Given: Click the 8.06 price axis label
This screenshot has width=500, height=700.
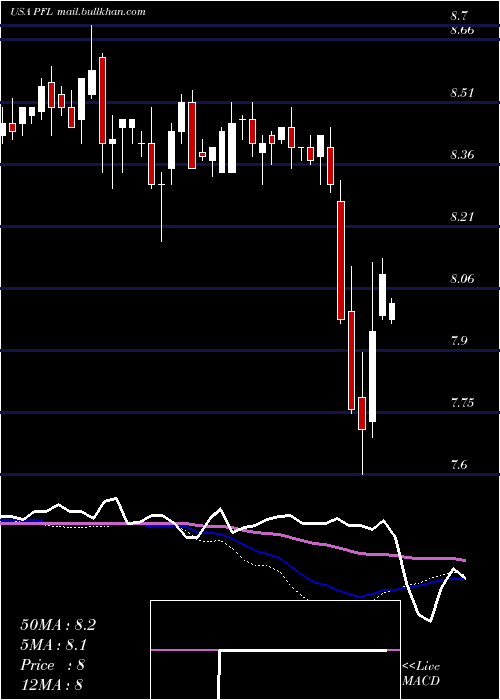Looking at the screenshot, I should (x=462, y=279).
